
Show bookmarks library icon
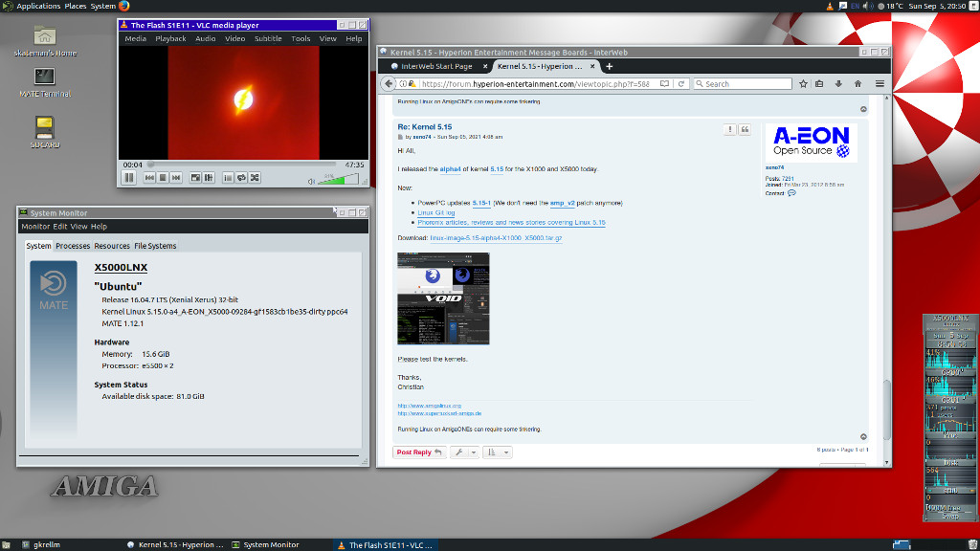coord(819,84)
